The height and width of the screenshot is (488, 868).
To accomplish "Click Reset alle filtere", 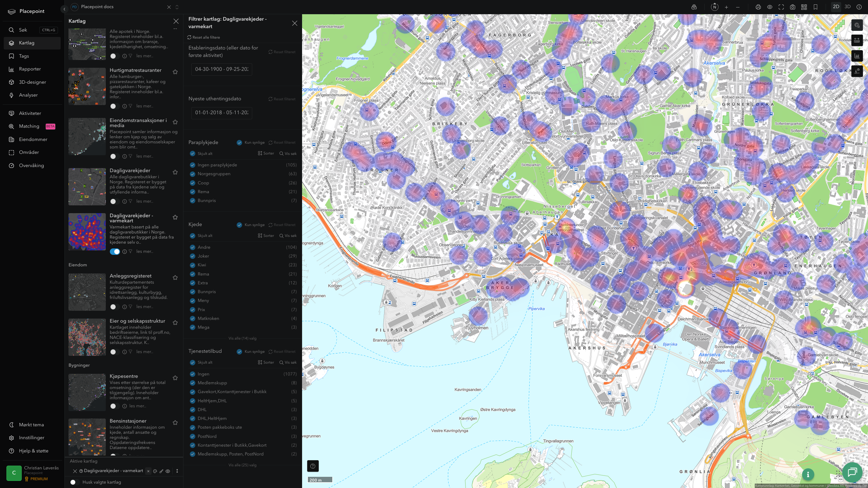I will click(x=203, y=37).
